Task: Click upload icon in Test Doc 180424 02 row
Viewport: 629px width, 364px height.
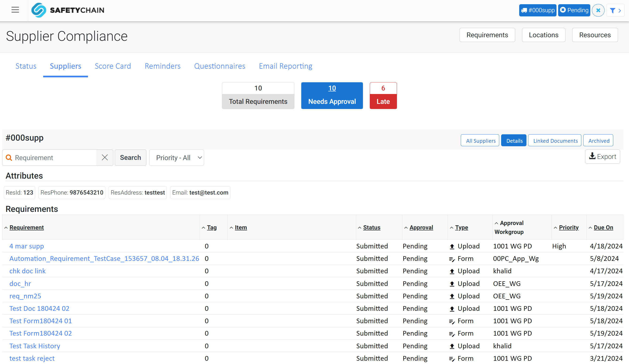Action: coord(452,309)
